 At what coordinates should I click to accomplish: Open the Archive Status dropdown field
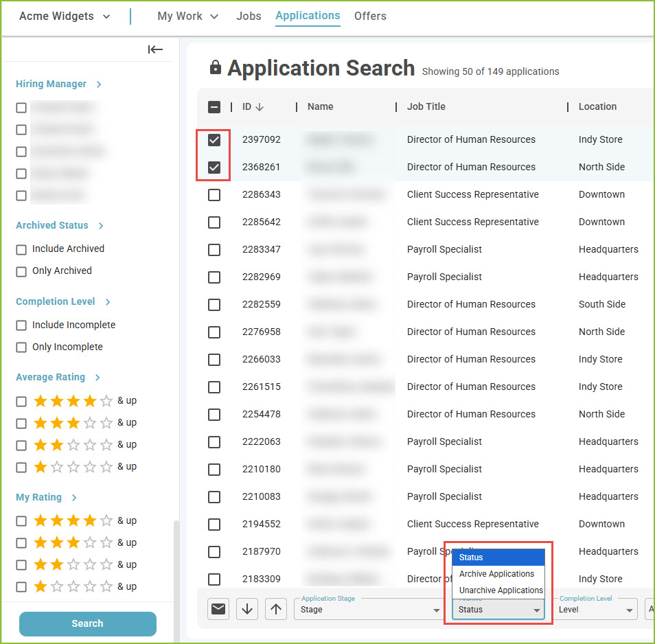click(498, 610)
